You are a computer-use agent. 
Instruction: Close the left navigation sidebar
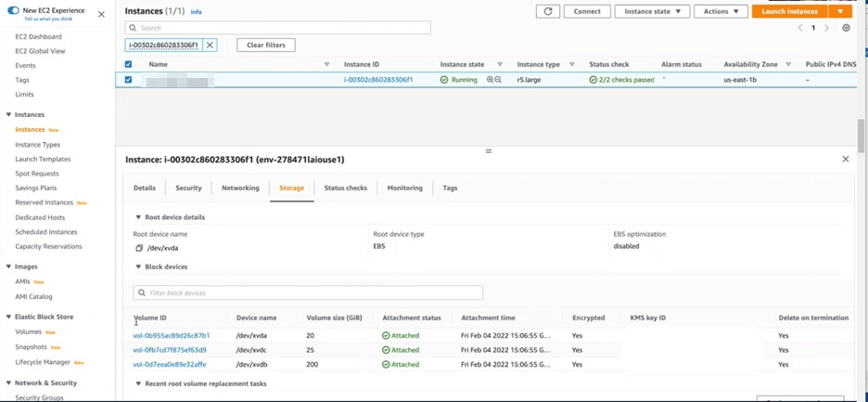point(101,14)
